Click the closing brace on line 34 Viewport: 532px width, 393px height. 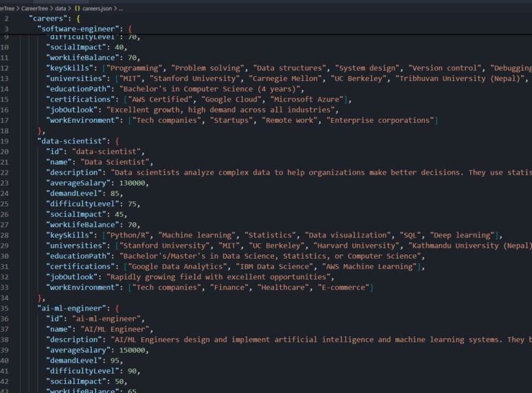point(40,298)
